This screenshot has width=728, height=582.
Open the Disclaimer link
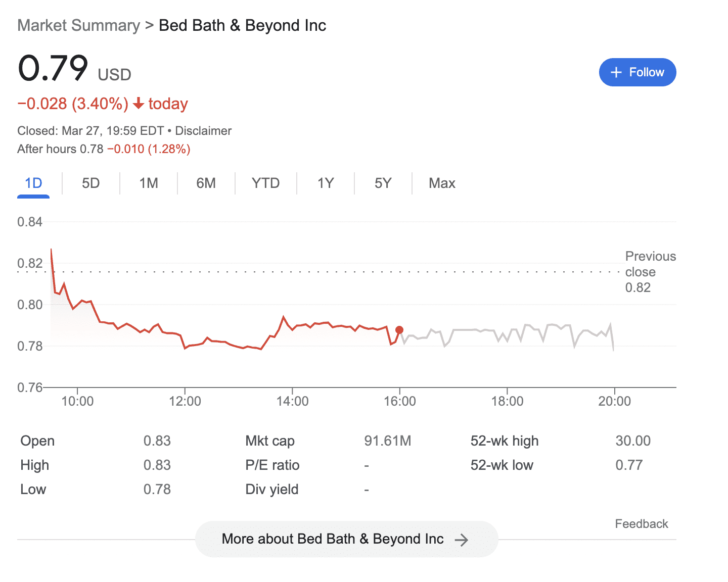[x=203, y=130]
